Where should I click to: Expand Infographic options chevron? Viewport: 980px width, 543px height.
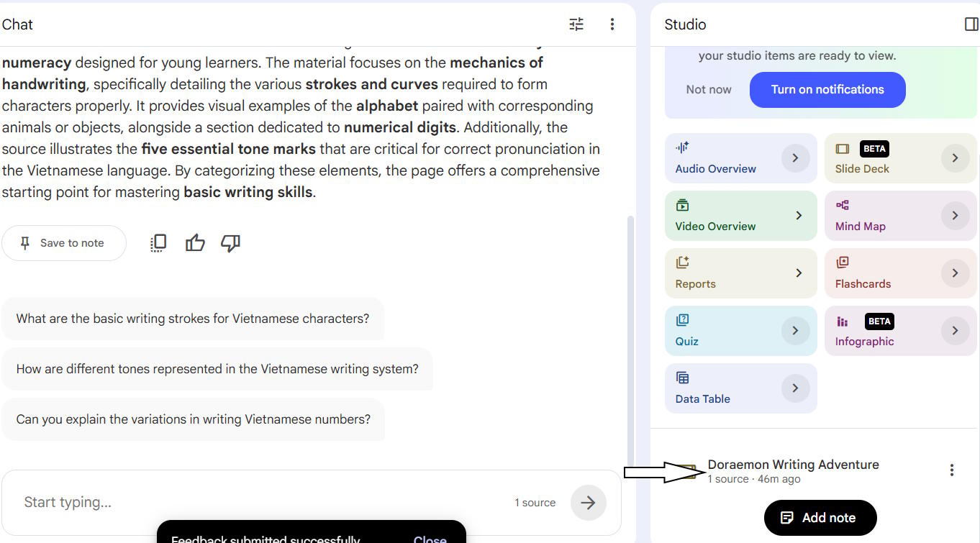click(955, 331)
